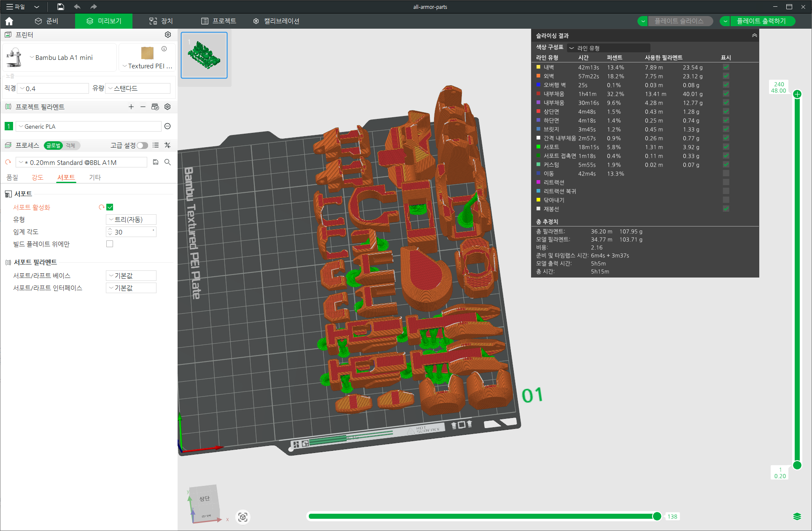This screenshot has height=531, width=812.
Task: Show 이동 lines via its checkbox
Action: click(x=726, y=173)
